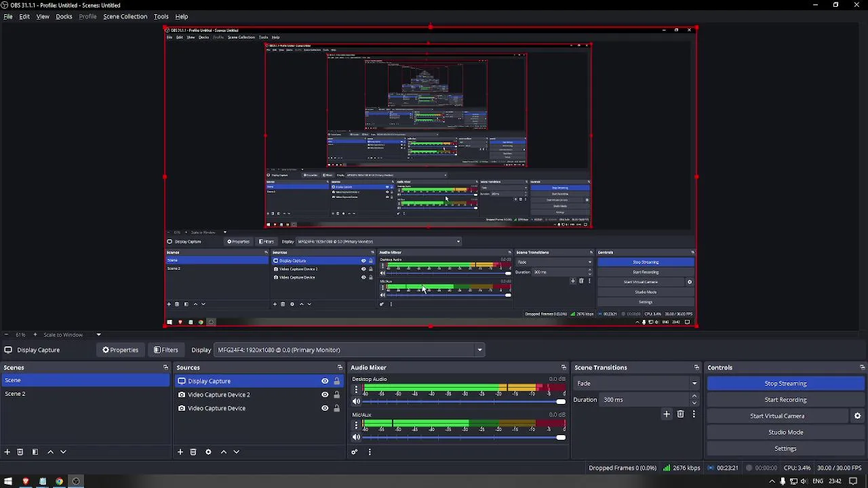Move scene up arrow in Scenes dock
The height and width of the screenshot is (488, 868).
tap(50, 452)
